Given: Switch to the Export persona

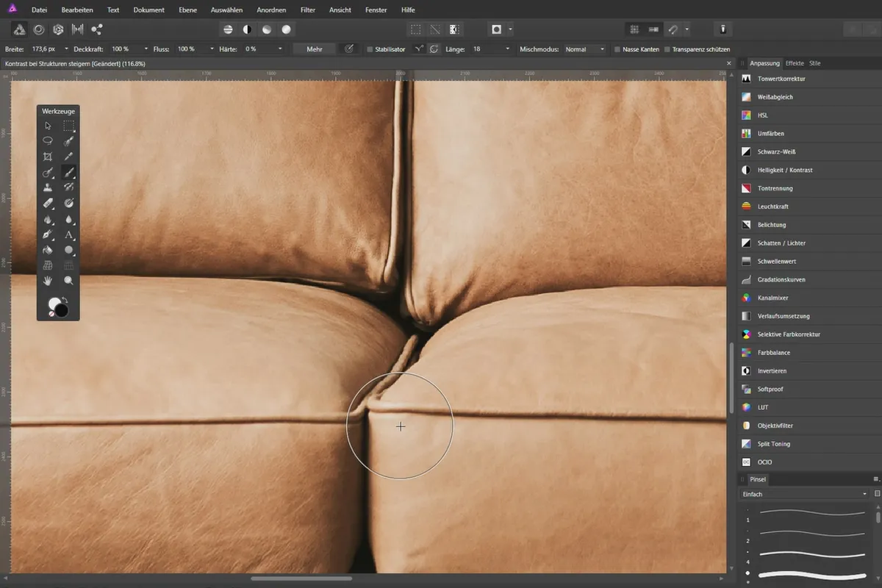Looking at the screenshot, I should [x=97, y=29].
